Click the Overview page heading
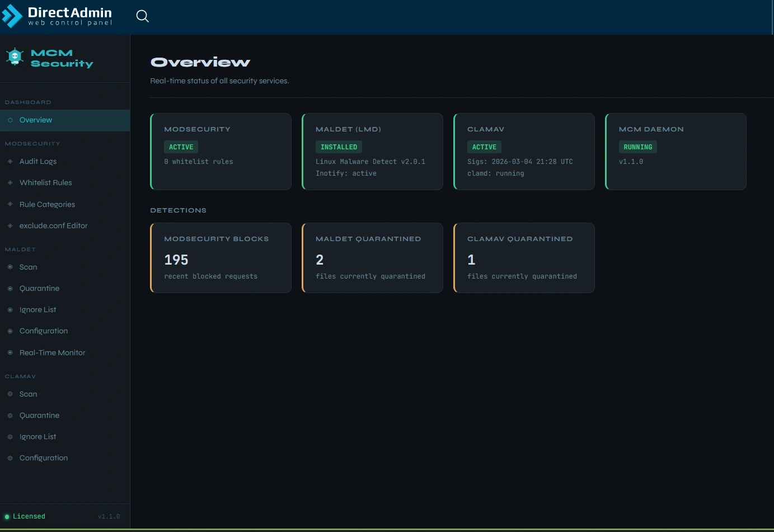Viewport: 774px width, 532px height. tap(200, 63)
